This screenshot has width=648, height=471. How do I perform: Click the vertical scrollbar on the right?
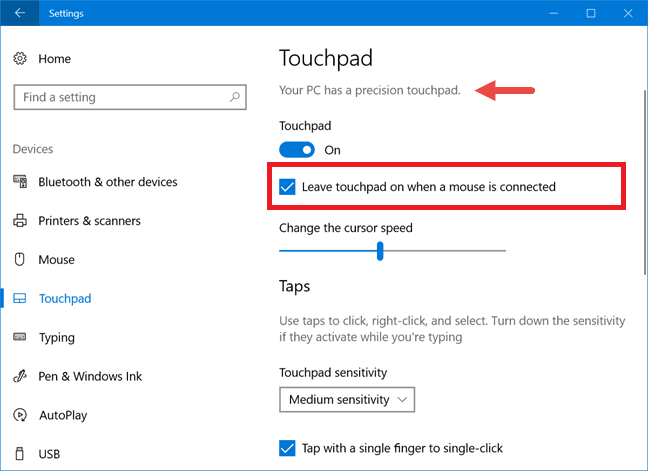(x=640, y=150)
